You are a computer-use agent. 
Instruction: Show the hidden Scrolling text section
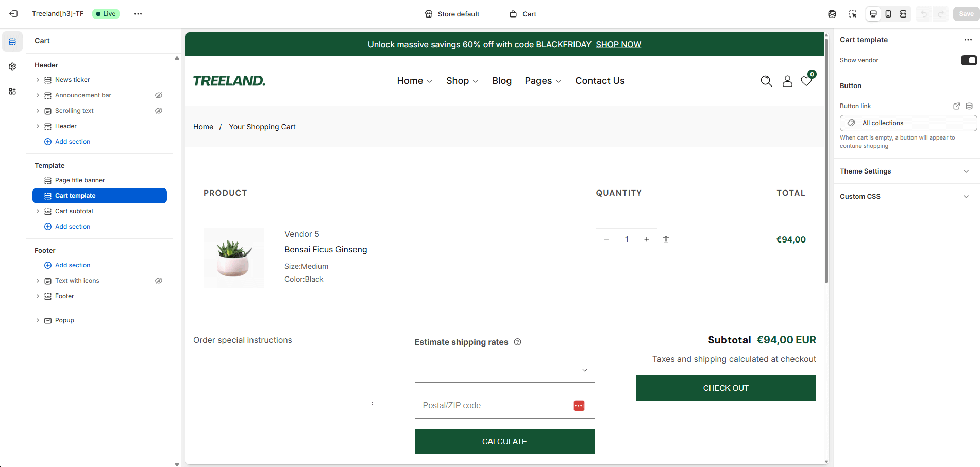[x=159, y=111]
